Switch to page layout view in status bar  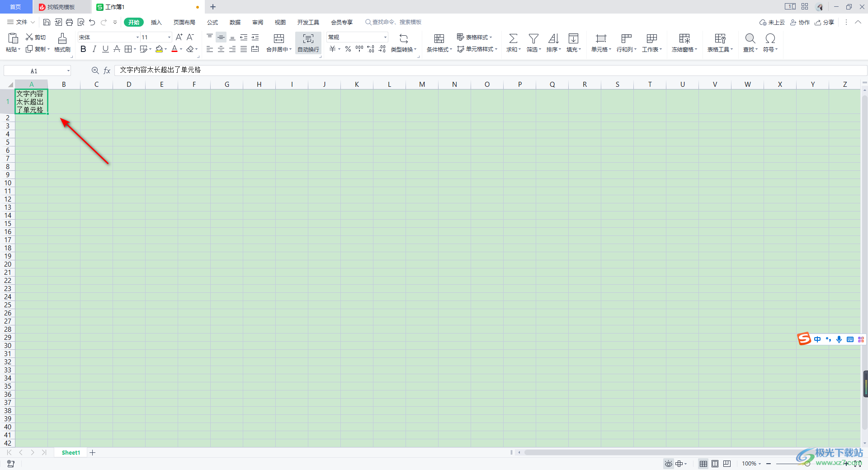coord(715,464)
